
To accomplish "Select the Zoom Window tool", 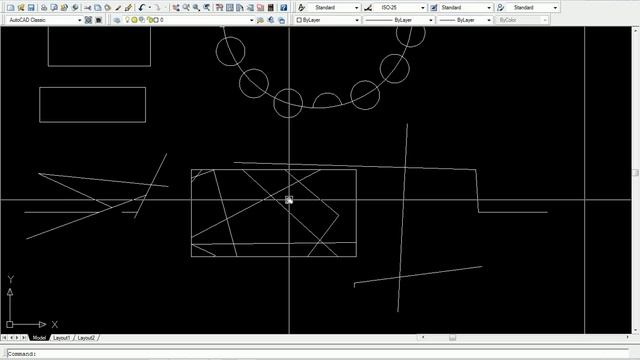I will click(196, 8).
